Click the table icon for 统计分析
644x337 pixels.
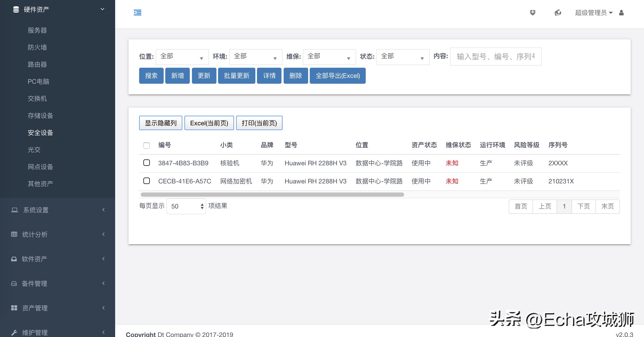pyautogui.click(x=14, y=234)
